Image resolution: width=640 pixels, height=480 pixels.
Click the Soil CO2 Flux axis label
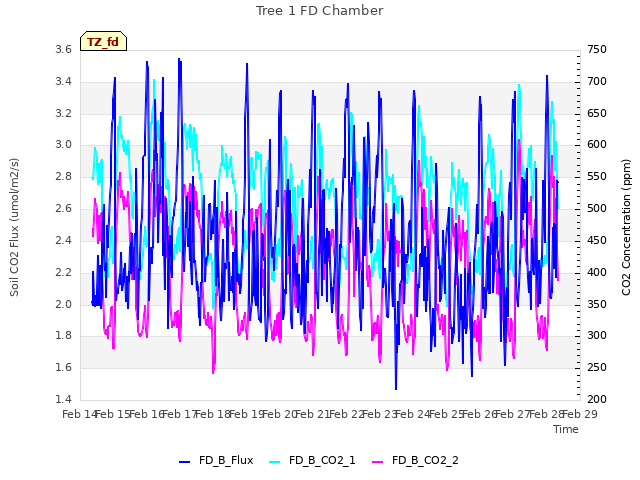coord(14,227)
